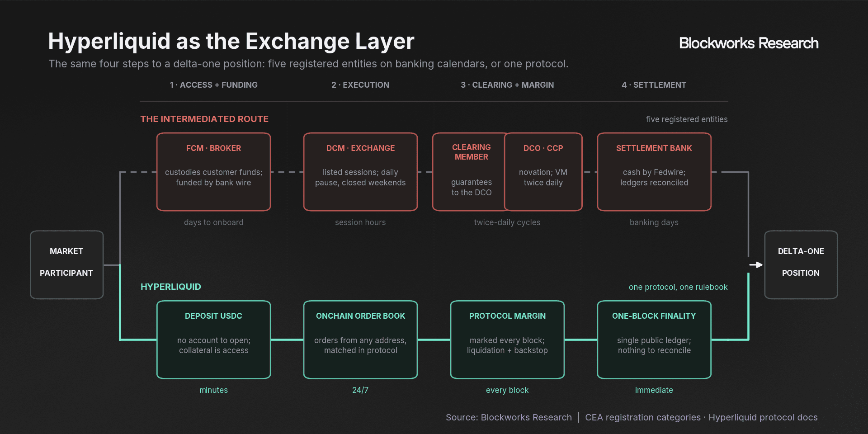Click 'orders from any address, matched in protocol'
Screen dimensions: 868x434
360,345
